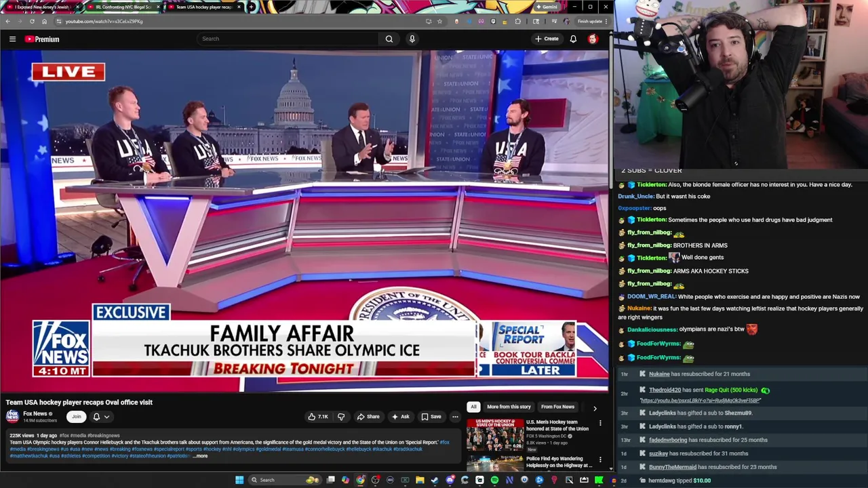Click taskbar Search box
This screenshot has height=488, width=868.
(x=283, y=480)
